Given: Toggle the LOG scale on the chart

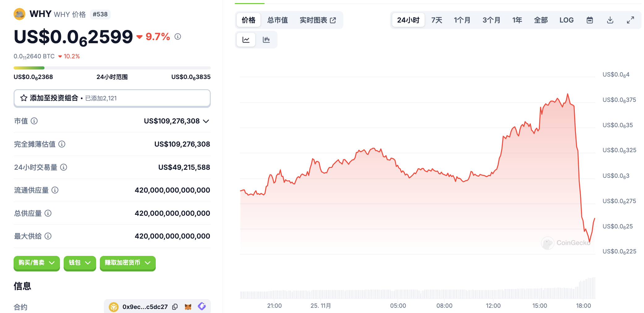Looking at the screenshot, I should click(566, 20).
